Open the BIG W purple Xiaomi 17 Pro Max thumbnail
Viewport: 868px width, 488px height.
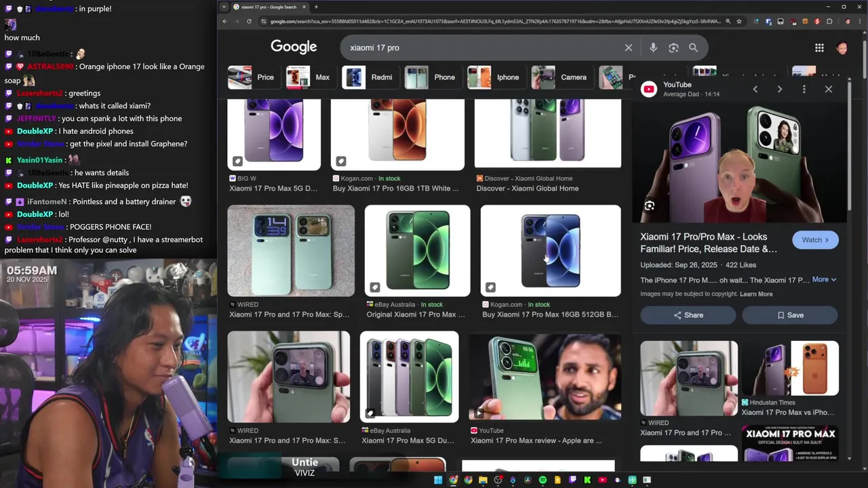tap(274, 134)
